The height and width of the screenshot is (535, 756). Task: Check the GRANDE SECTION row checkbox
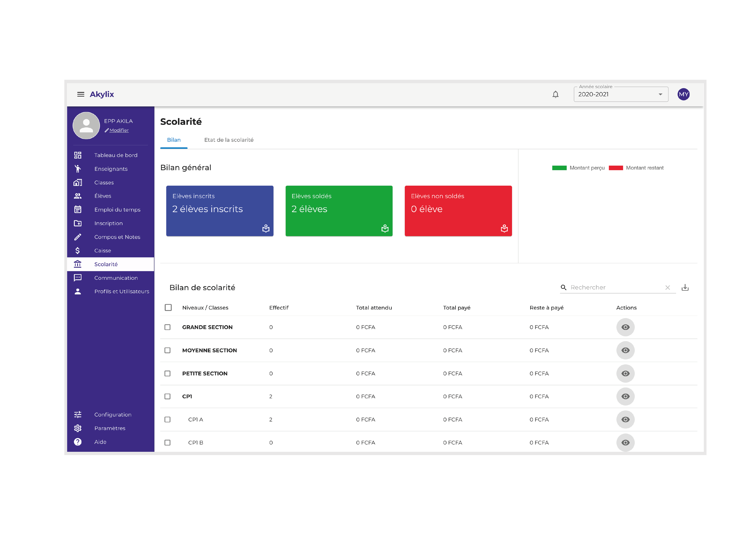point(168,327)
